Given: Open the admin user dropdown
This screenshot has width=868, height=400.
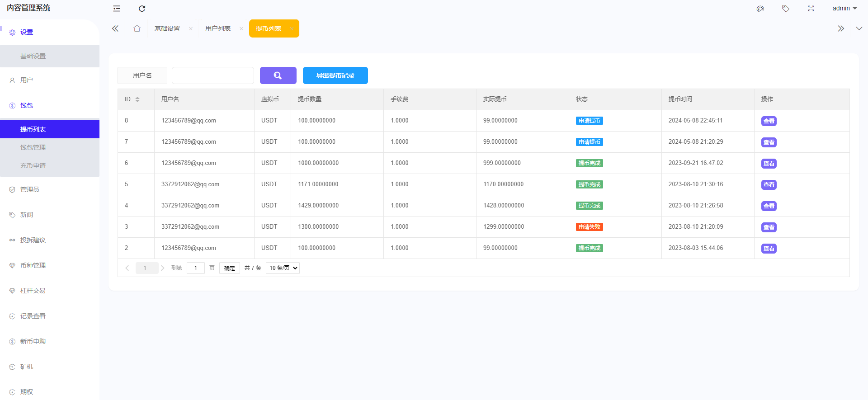Looking at the screenshot, I should [844, 9].
